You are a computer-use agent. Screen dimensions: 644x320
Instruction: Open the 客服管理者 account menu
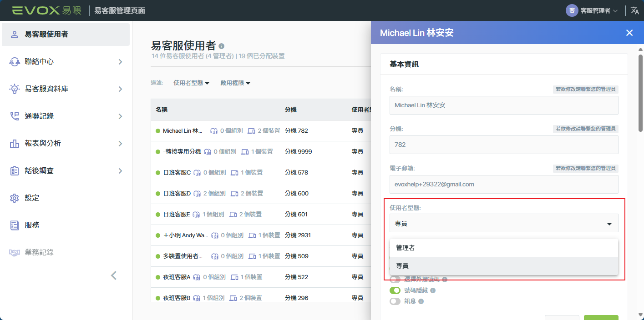click(x=592, y=10)
